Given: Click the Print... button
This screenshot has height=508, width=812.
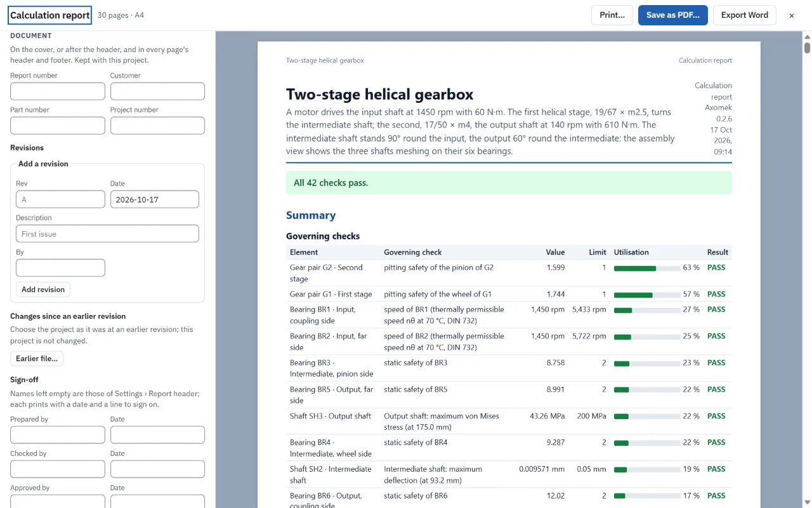Looking at the screenshot, I should point(612,15).
